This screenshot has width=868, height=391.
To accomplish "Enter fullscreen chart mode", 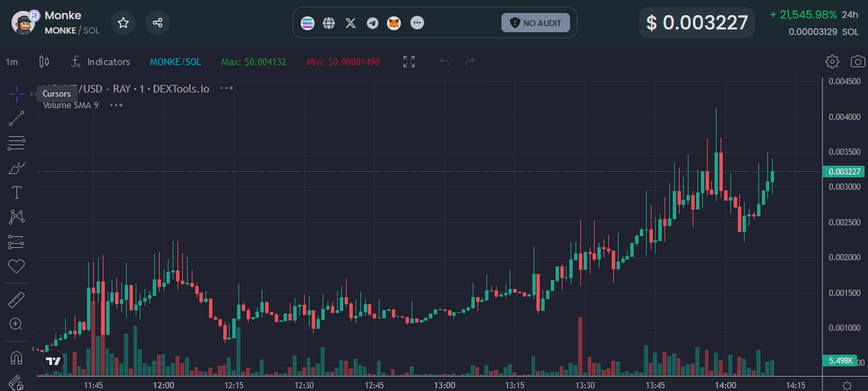I will [x=409, y=62].
